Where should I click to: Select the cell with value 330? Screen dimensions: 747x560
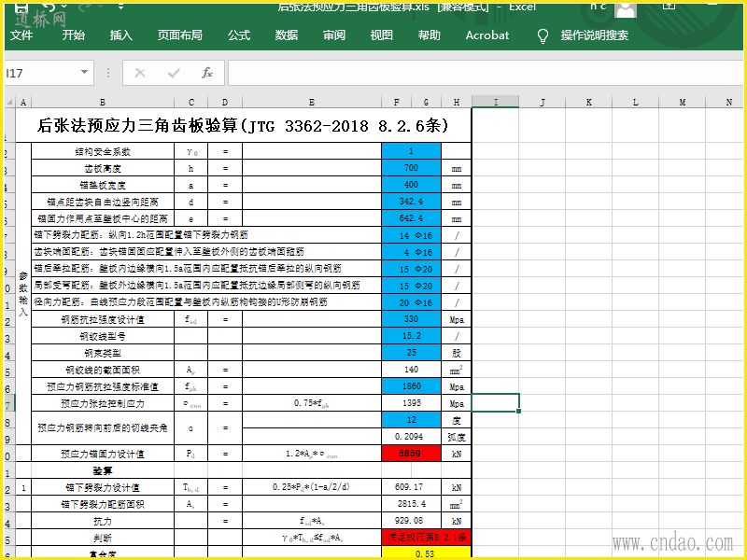pos(411,319)
